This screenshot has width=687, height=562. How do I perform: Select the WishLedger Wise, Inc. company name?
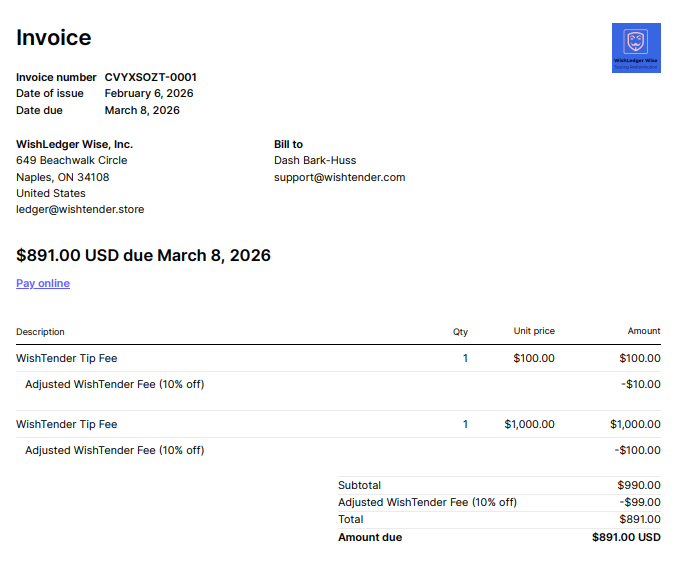point(74,144)
